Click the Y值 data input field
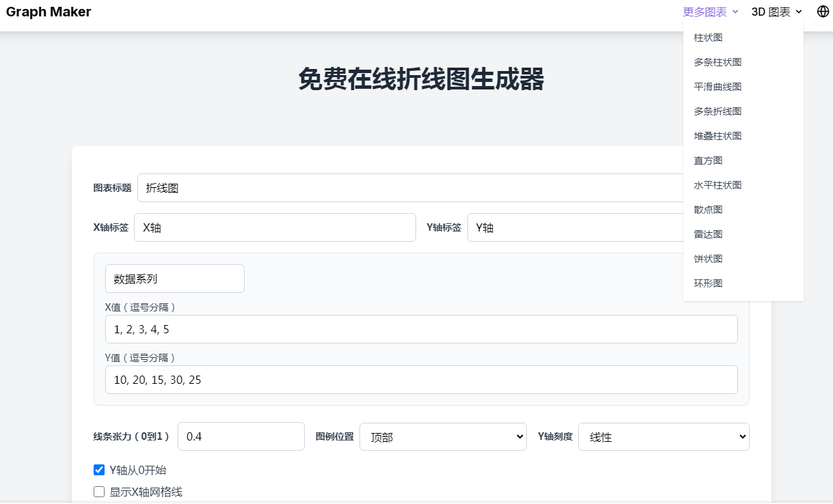Screen dimensions: 833x504 point(421,380)
